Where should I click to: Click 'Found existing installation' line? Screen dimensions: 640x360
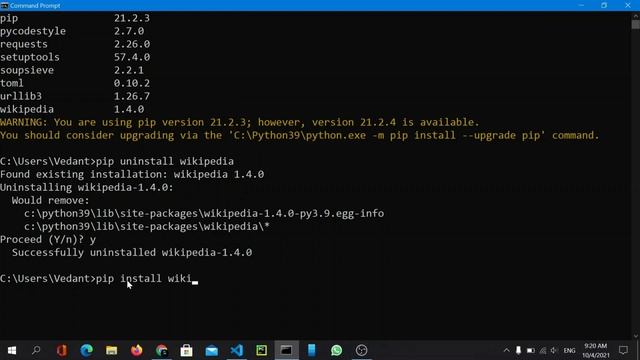[x=132, y=174]
